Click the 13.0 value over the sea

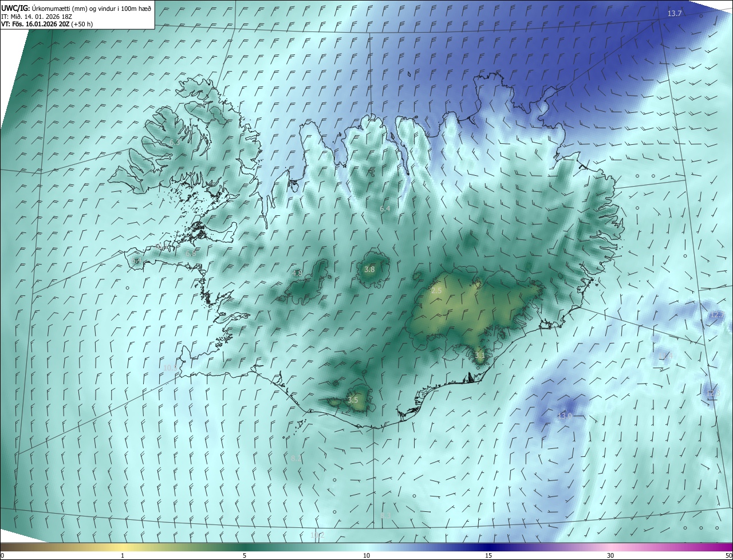pos(565,416)
